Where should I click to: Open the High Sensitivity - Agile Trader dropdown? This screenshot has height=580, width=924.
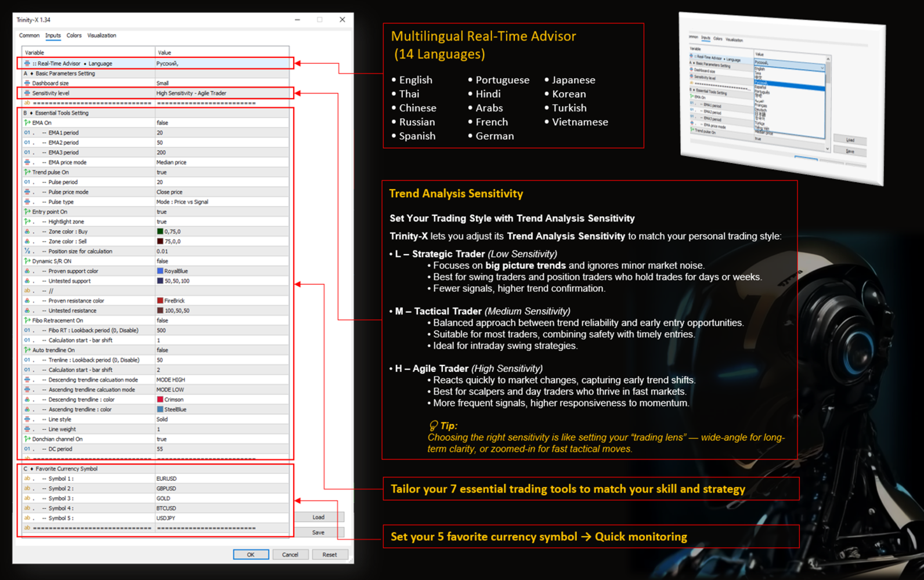coord(222,93)
